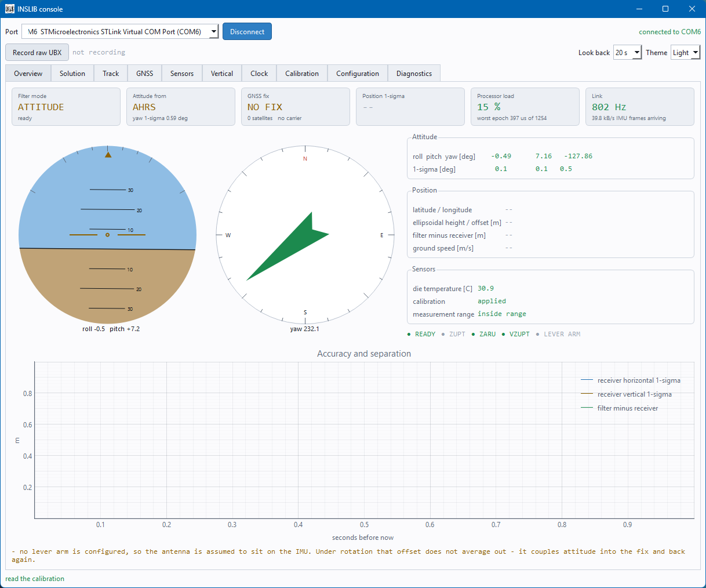Minimize the INSLIB console window
The image size is (706, 588).
pos(639,9)
